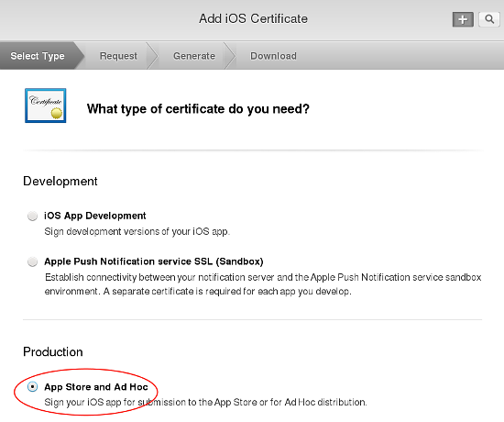
Task: Click the iOS App Development label
Action: tap(95, 216)
